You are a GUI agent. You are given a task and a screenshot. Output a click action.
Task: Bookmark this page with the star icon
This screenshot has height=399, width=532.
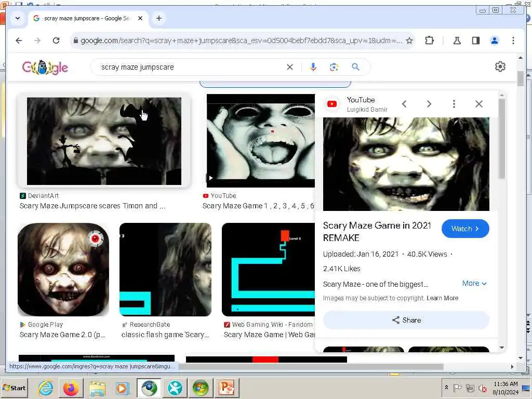[409, 41]
